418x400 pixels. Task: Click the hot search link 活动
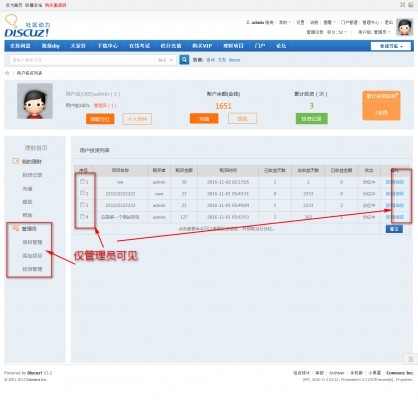point(210,60)
